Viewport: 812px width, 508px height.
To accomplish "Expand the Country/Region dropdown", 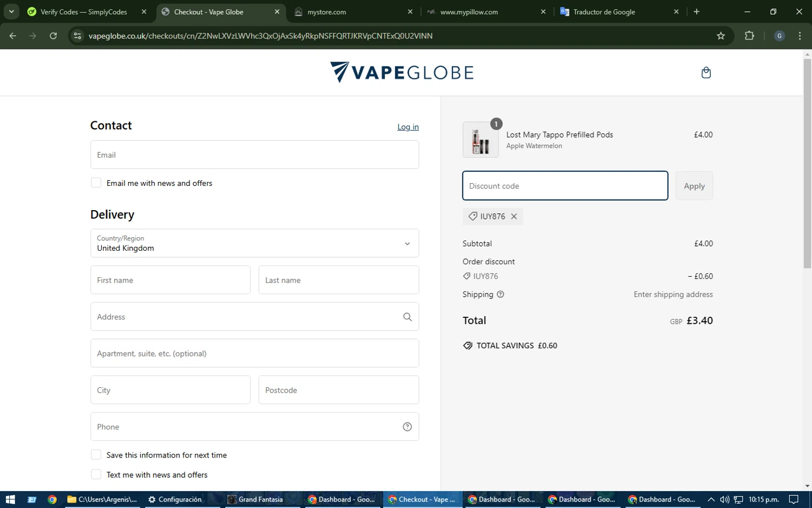I will pos(254,243).
